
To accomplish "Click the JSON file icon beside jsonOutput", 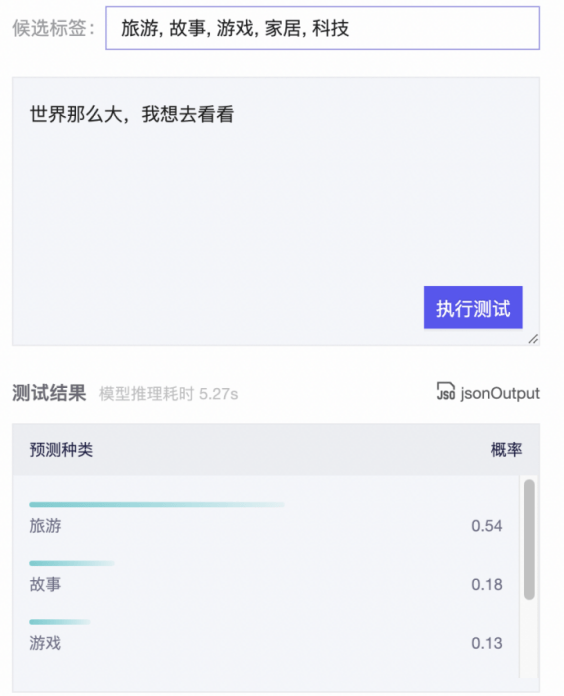I will click(446, 391).
